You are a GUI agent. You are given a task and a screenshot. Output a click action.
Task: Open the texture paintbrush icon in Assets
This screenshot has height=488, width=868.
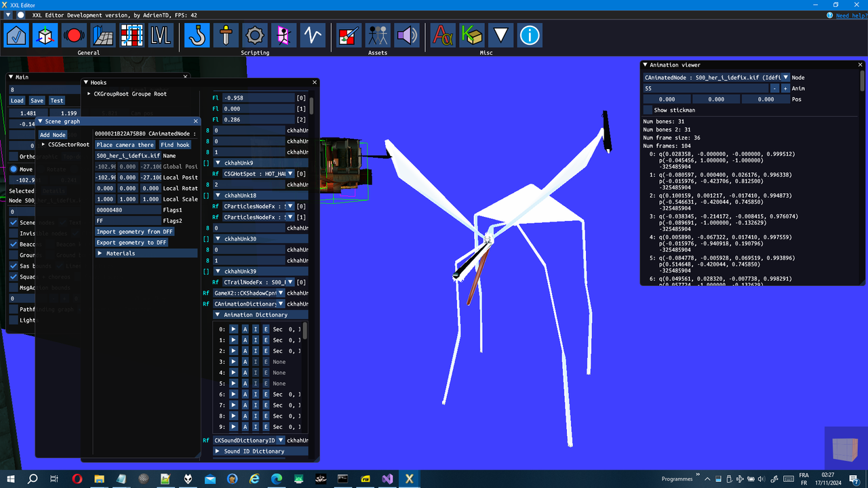[349, 35]
